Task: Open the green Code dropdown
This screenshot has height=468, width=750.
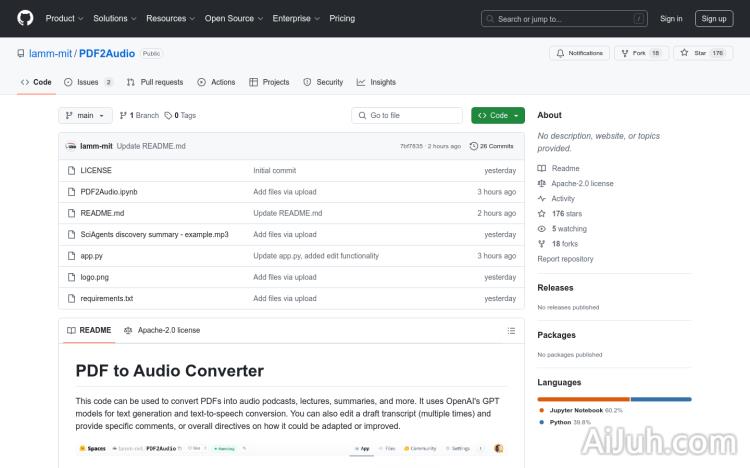Action: 498,115
